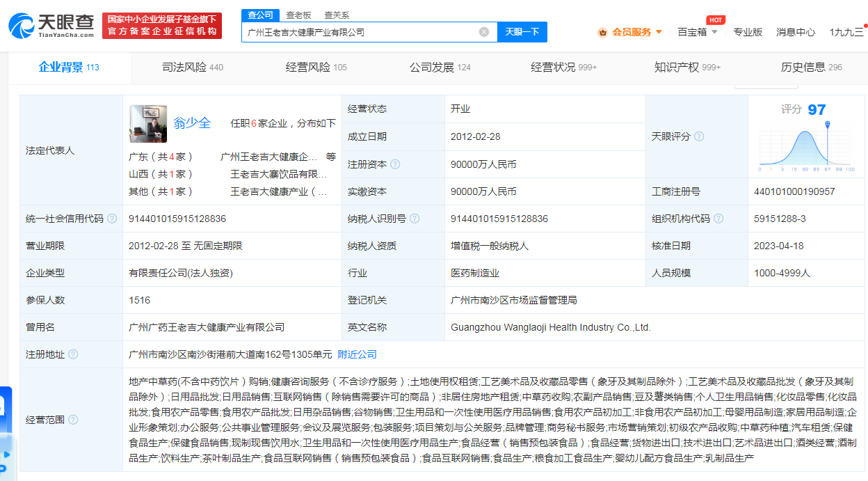Select the 知识产权 tab
This screenshot has height=481, width=868.
[x=688, y=68]
